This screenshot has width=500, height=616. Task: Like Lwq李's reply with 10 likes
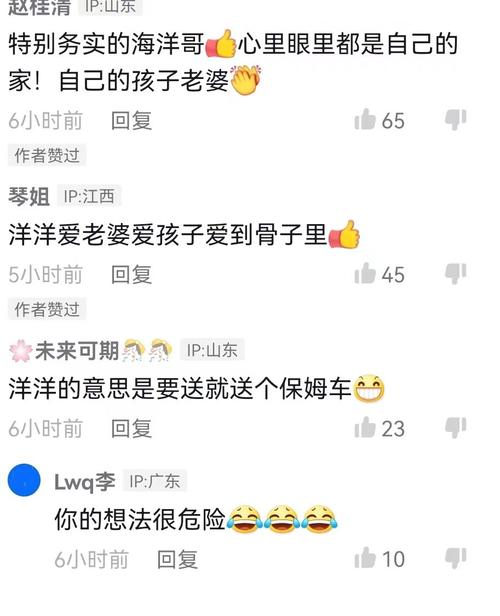click(365, 558)
